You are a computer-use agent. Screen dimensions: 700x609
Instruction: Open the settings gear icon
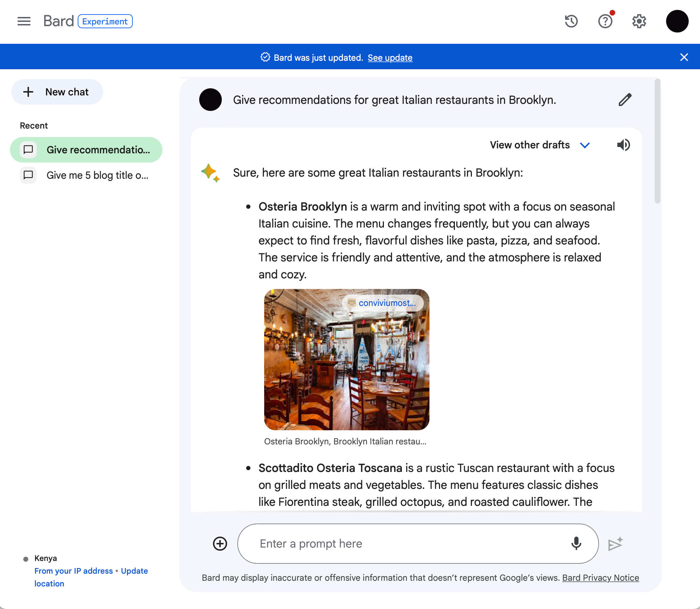(x=639, y=21)
